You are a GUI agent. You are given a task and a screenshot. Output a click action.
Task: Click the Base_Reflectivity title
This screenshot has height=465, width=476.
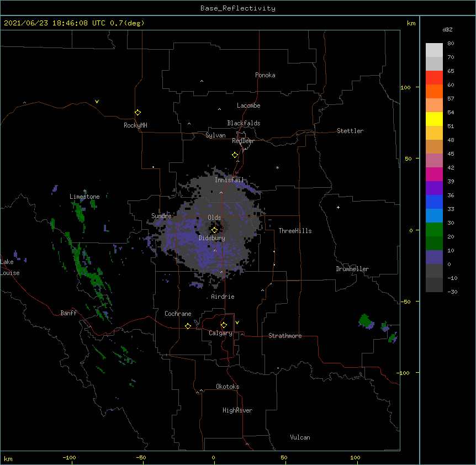[238, 8]
